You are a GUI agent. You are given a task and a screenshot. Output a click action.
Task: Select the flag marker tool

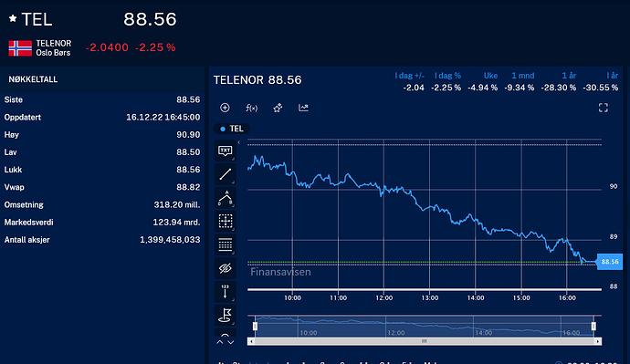point(225,315)
